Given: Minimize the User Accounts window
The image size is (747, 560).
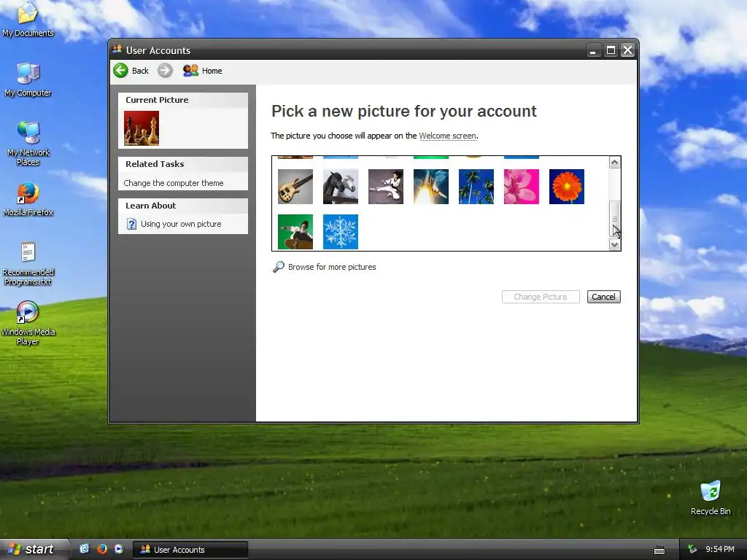Looking at the screenshot, I should 593,50.
